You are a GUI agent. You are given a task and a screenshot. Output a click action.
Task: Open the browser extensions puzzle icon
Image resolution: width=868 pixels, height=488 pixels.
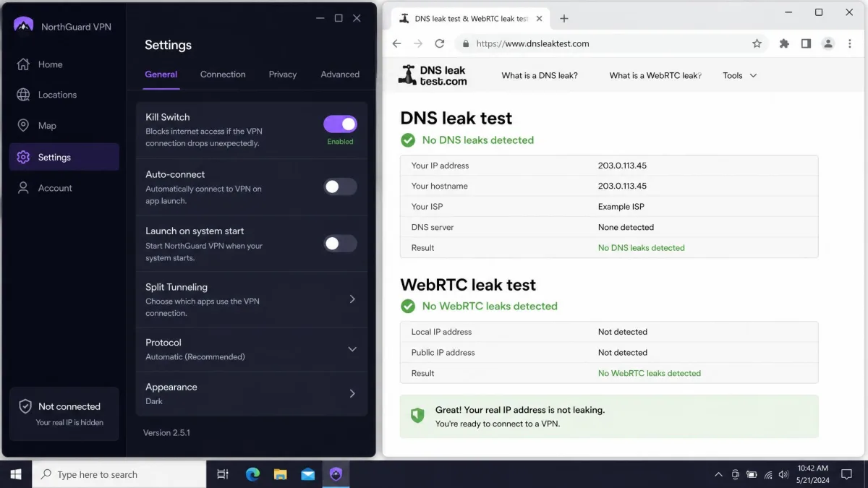[x=784, y=43]
